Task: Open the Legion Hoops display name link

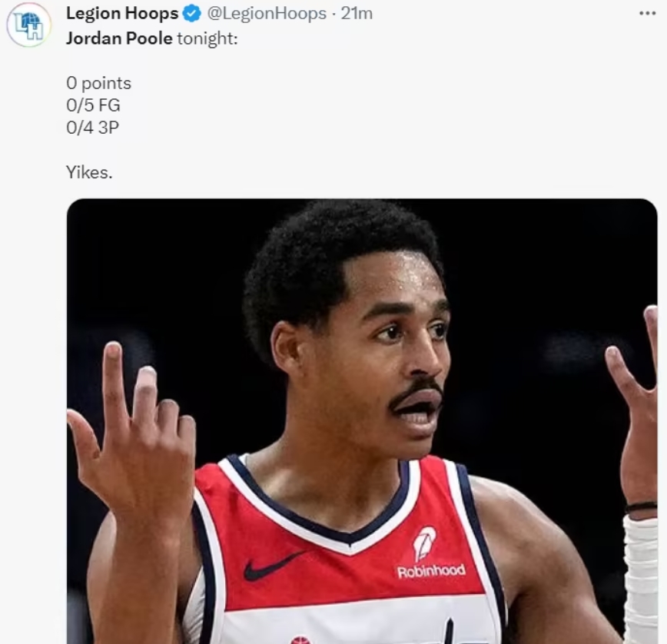Action: pos(122,14)
